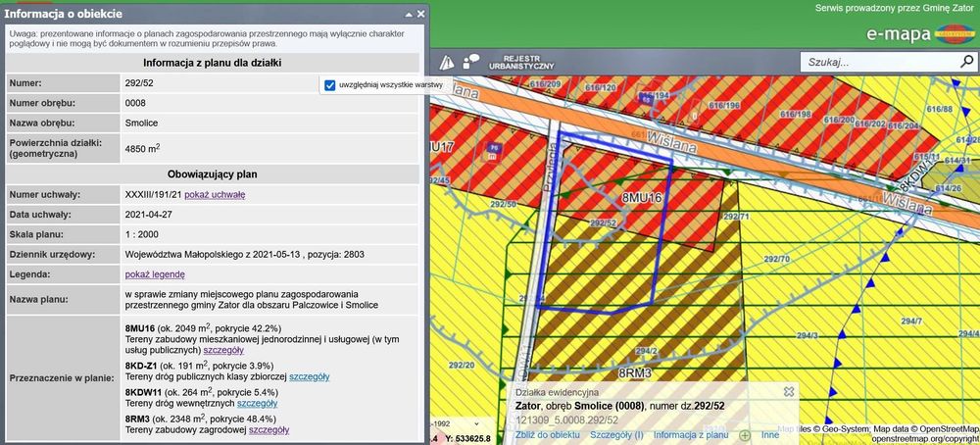The width and height of the screenshot is (980, 445).
Task: Click 'Inne' in the parcel popup
Action: (770, 435)
